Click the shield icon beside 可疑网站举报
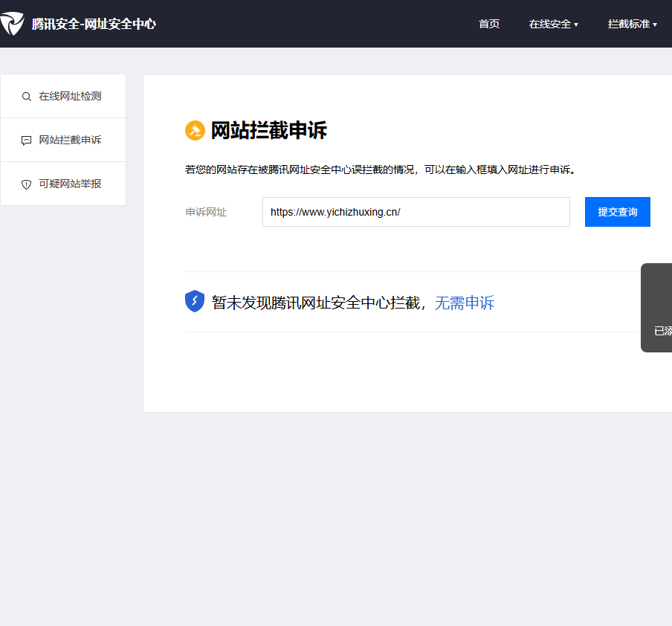 click(x=27, y=184)
